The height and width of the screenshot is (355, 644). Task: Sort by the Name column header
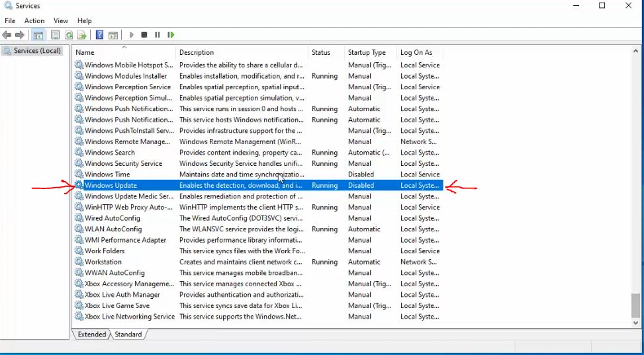(124, 52)
